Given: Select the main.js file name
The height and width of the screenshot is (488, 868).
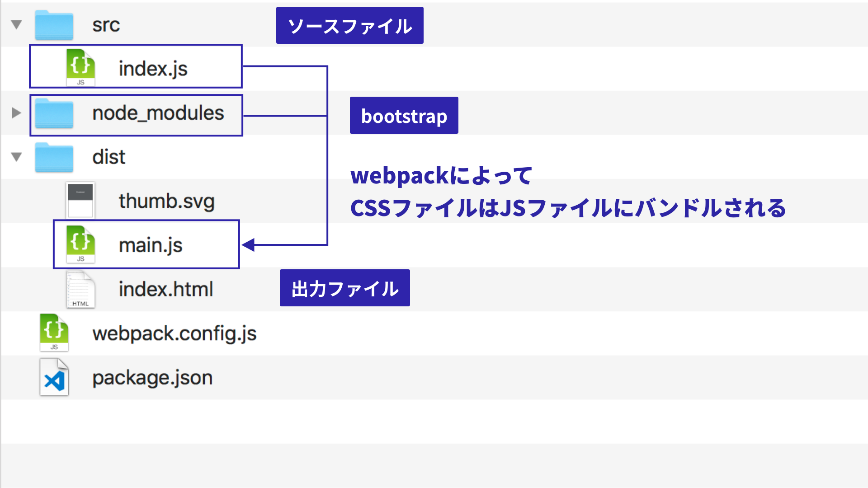Looking at the screenshot, I should [151, 245].
